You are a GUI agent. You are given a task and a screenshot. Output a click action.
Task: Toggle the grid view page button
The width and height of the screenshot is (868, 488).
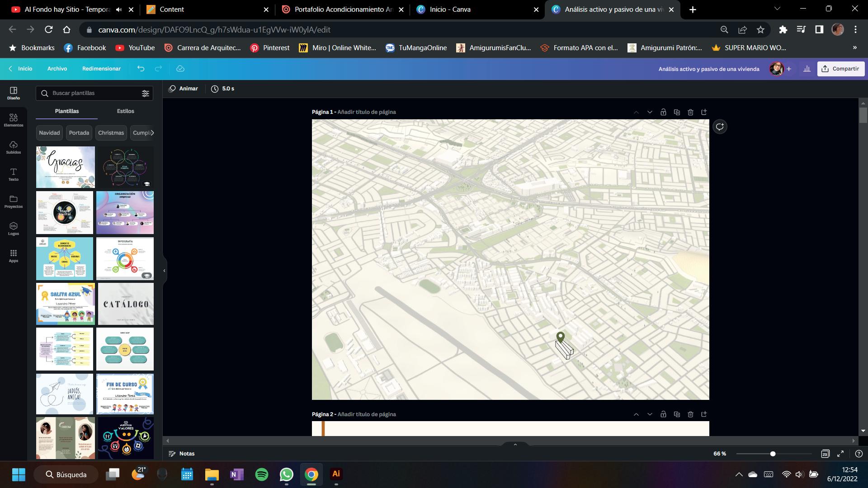825,454
